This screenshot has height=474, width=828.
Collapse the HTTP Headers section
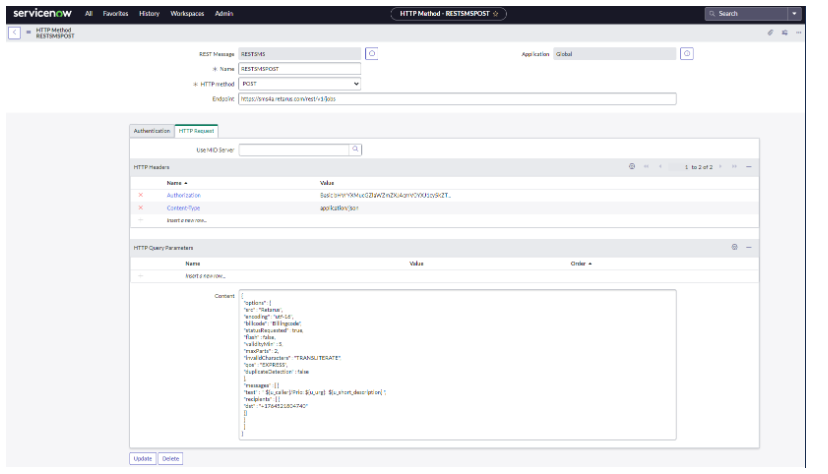tap(749, 166)
